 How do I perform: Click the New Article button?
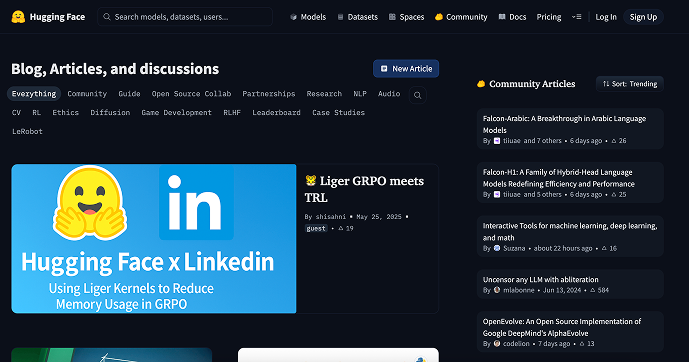coord(406,69)
